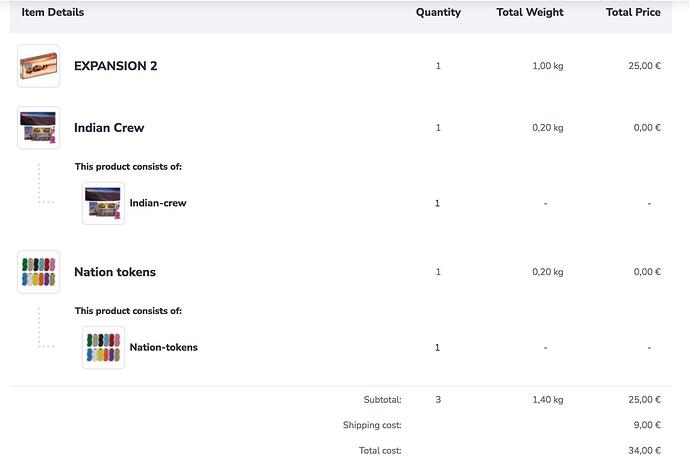
Task: Click the 0,20 kg weight of Indian Crew
Action: [x=548, y=128]
